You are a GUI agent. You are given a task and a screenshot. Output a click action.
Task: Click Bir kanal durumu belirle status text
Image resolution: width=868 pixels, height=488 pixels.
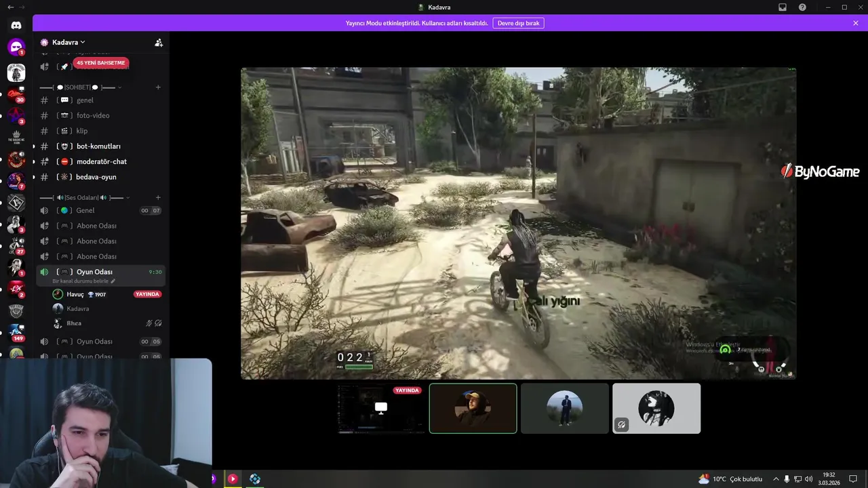point(81,281)
